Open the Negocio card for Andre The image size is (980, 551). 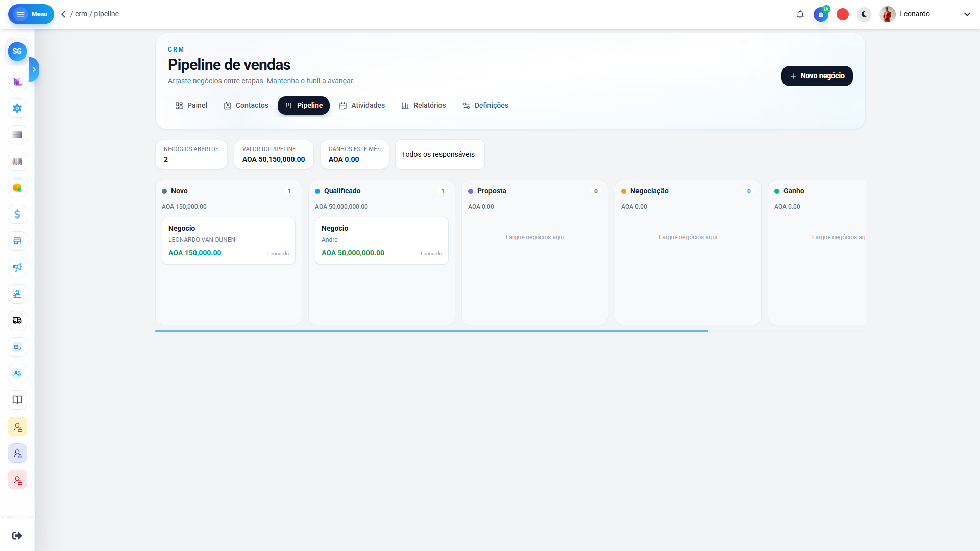tap(382, 241)
